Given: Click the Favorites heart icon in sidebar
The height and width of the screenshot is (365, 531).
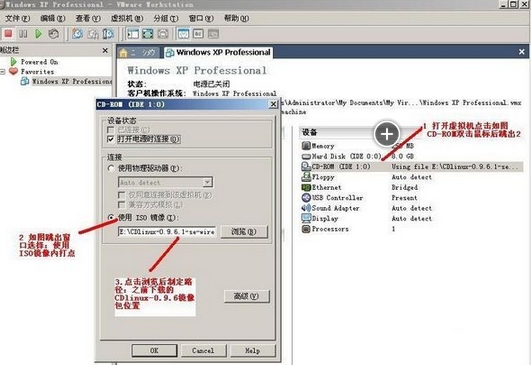Looking at the screenshot, I should point(13,71).
